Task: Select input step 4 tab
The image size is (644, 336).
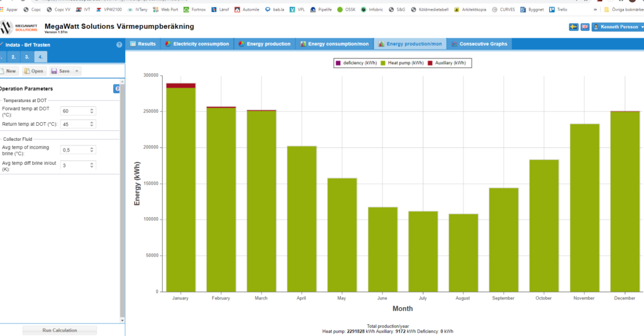Action: coord(40,57)
